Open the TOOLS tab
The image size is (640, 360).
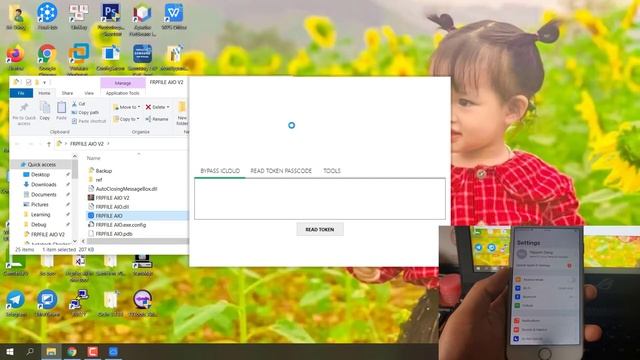click(331, 171)
